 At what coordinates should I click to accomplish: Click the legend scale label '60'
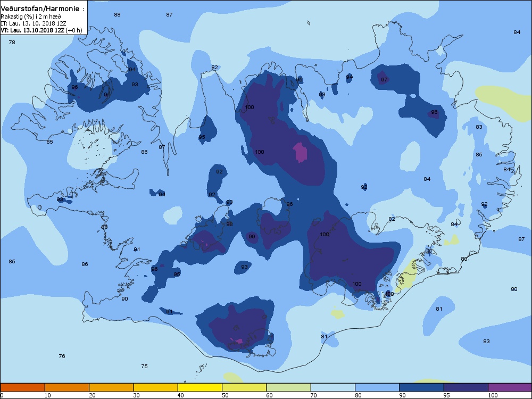[269, 395]
